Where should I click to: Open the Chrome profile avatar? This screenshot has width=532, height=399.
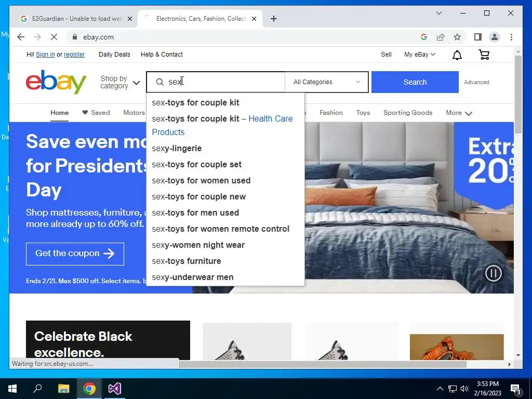[495, 37]
